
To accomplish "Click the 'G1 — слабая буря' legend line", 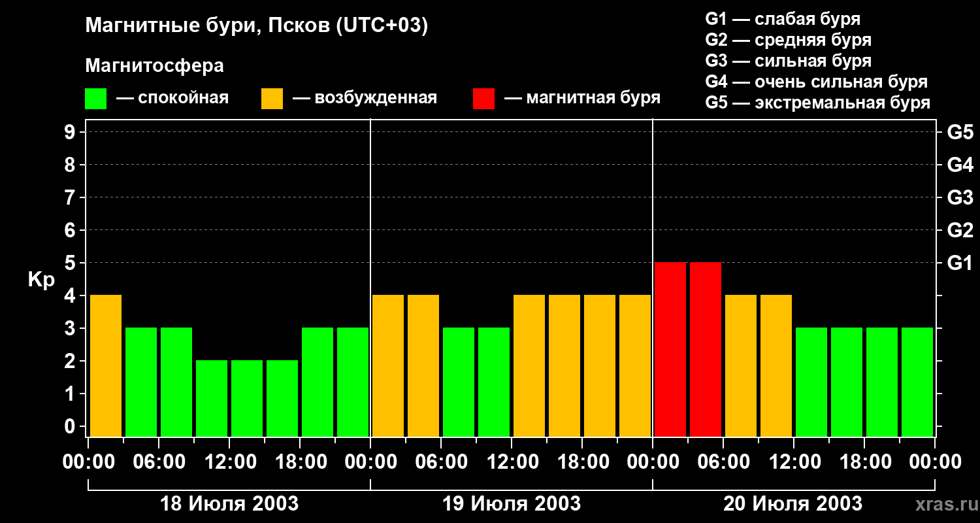I will 783,19.
